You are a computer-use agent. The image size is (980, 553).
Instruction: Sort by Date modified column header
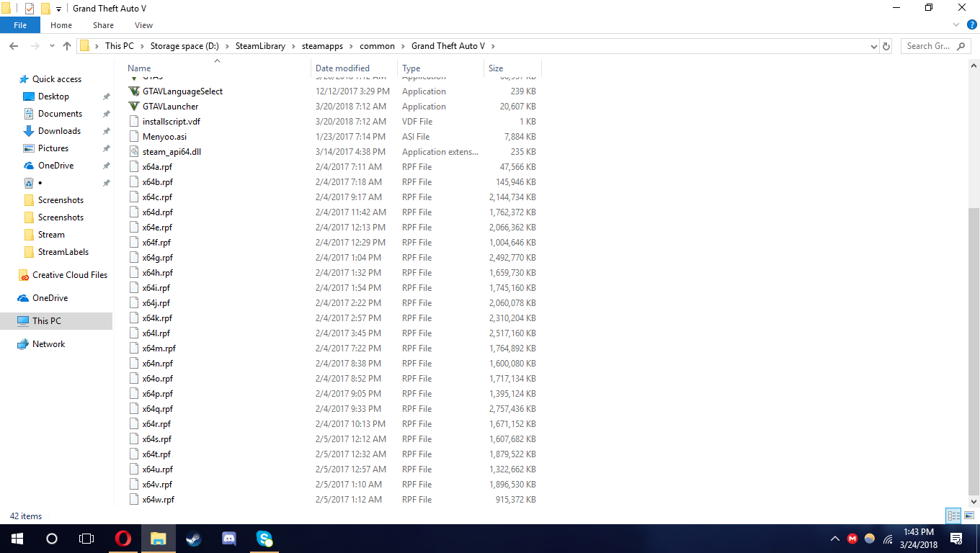(x=354, y=68)
